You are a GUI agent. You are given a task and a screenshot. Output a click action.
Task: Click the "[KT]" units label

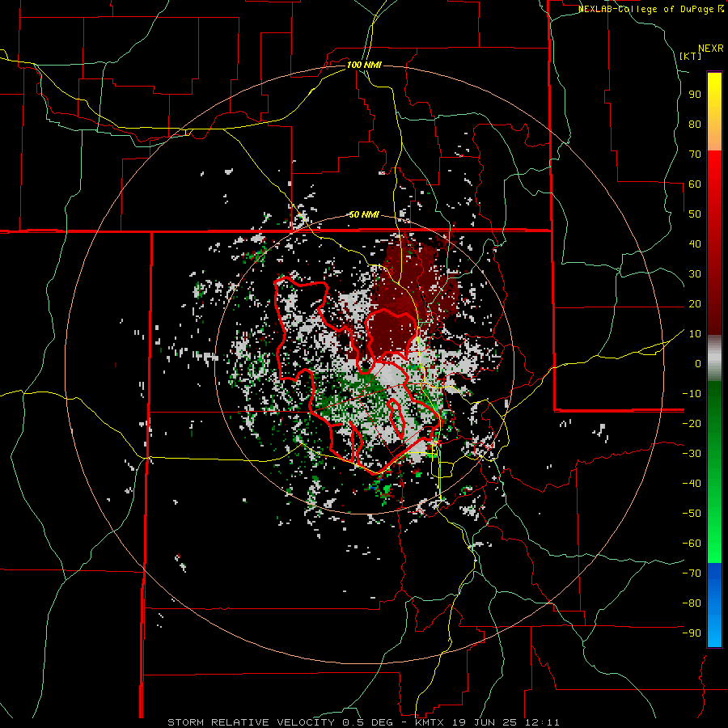(691, 56)
